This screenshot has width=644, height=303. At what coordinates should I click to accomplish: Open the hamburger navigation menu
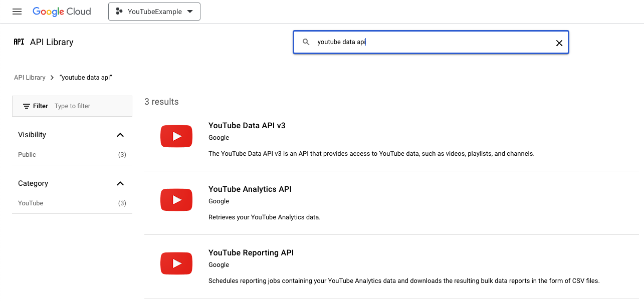click(17, 12)
